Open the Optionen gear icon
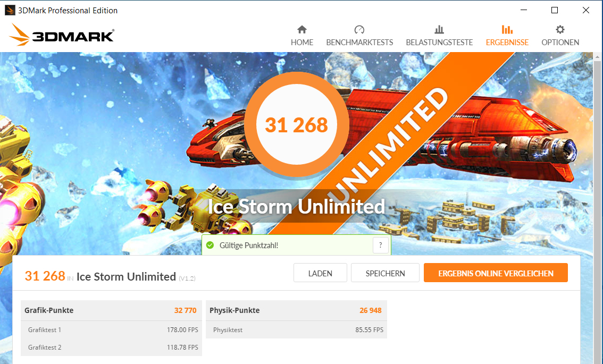The image size is (603, 364). coord(560,30)
